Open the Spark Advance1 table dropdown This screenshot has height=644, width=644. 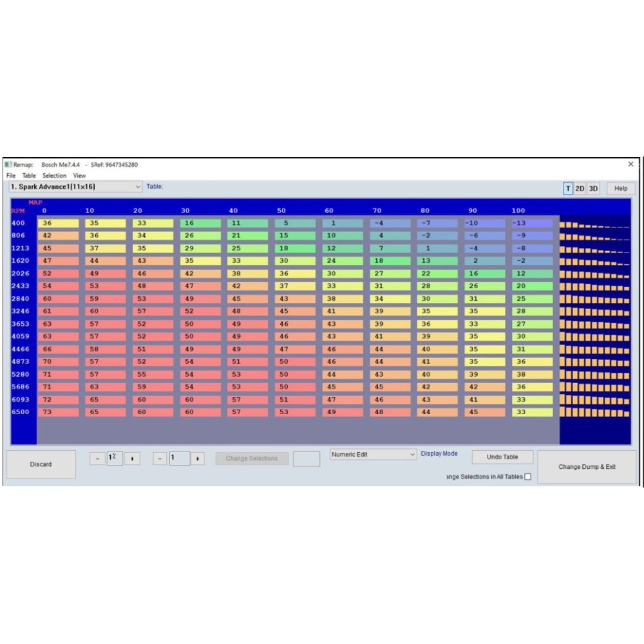pyautogui.click(x=138, y=187)
